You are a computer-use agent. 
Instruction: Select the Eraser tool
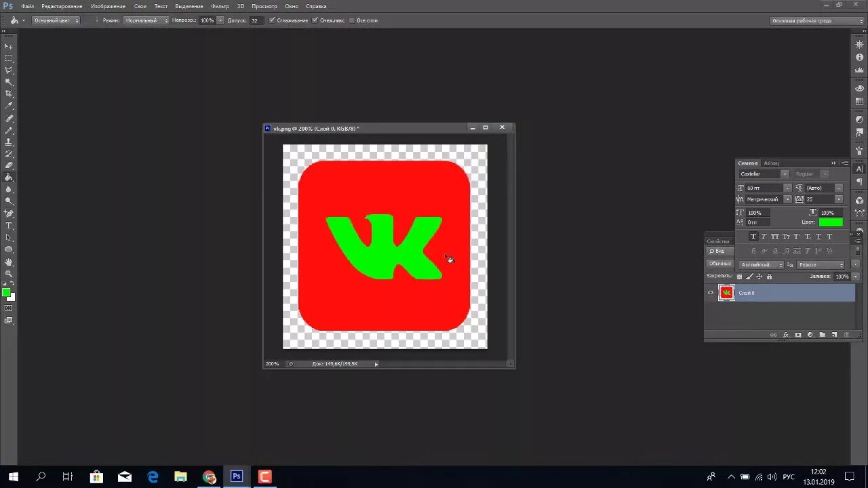[x=9, y=165]
